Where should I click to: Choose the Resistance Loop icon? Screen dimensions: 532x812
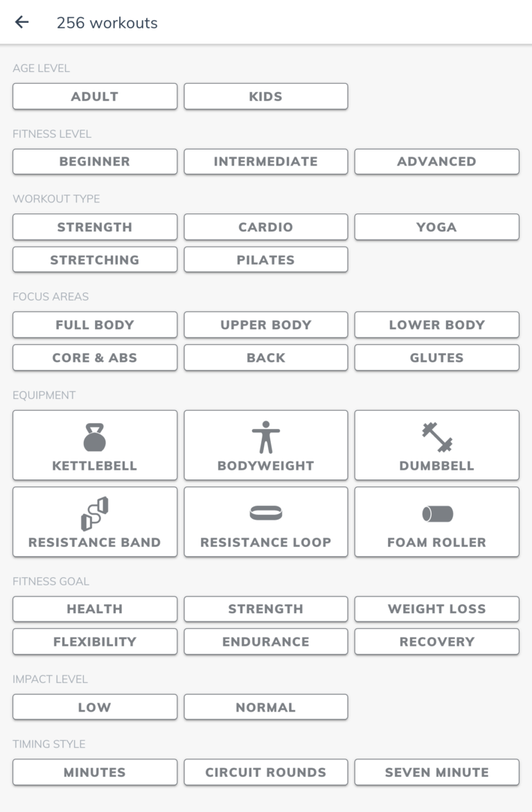pos(266,513)
